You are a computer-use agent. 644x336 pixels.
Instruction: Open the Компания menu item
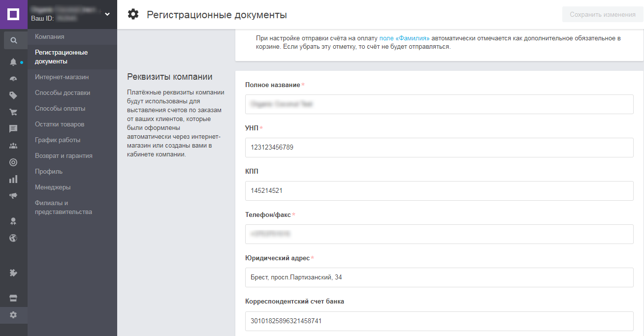coord(50,37)
